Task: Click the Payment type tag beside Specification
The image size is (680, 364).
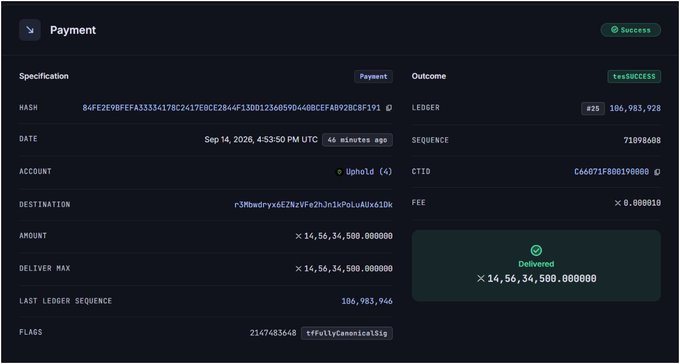Action: (373, 76)
